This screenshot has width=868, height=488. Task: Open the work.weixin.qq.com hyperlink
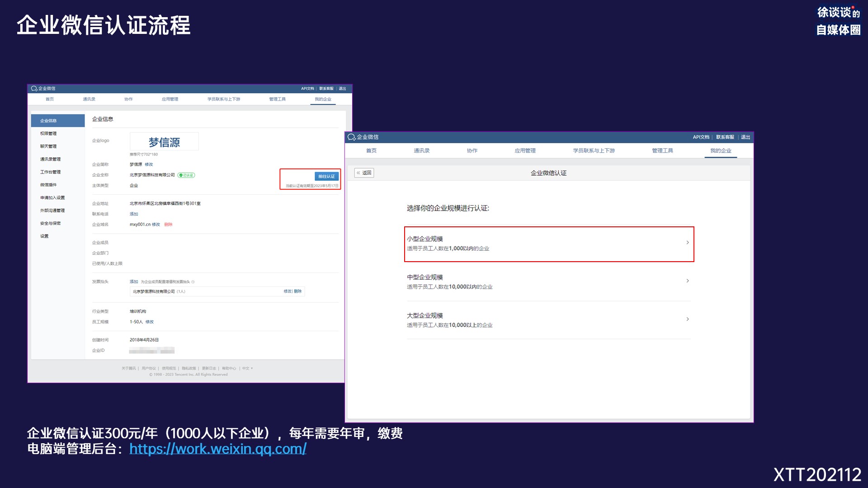pos(218,449)
